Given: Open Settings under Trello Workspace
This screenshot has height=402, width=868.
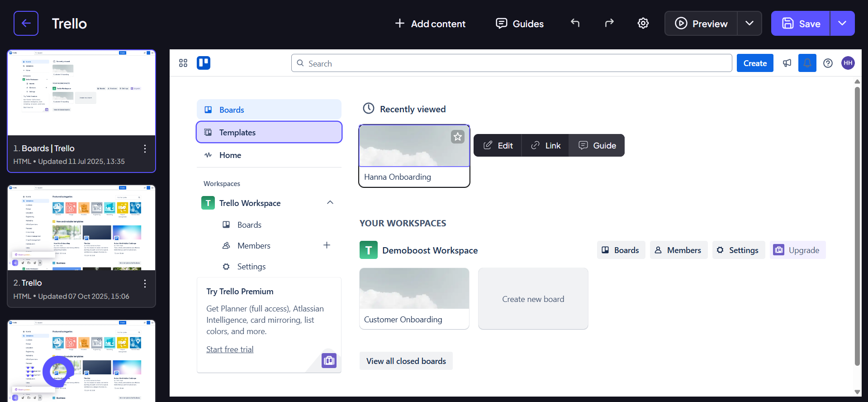Looking at the screenshot, I should (251, 266).
